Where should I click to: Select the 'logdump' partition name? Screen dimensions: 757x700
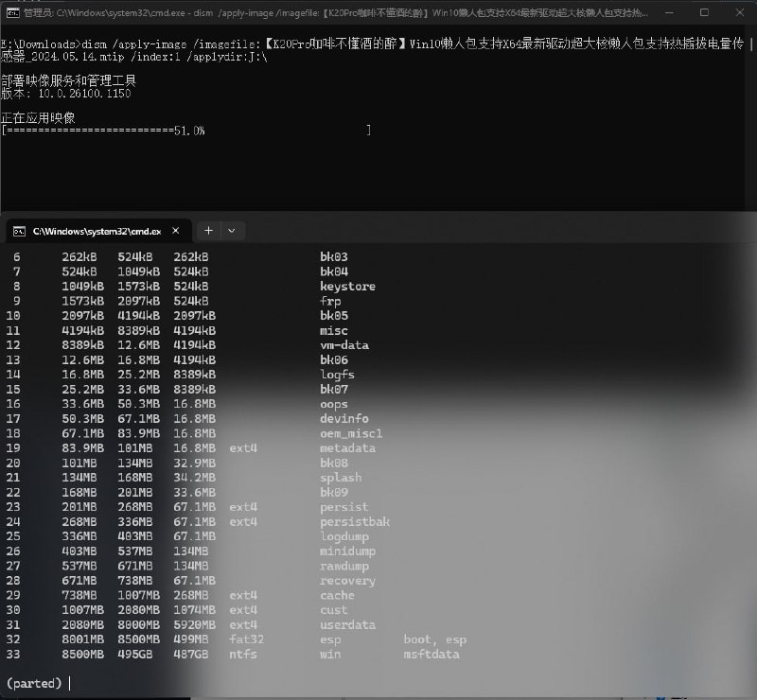tap(344, 536)
